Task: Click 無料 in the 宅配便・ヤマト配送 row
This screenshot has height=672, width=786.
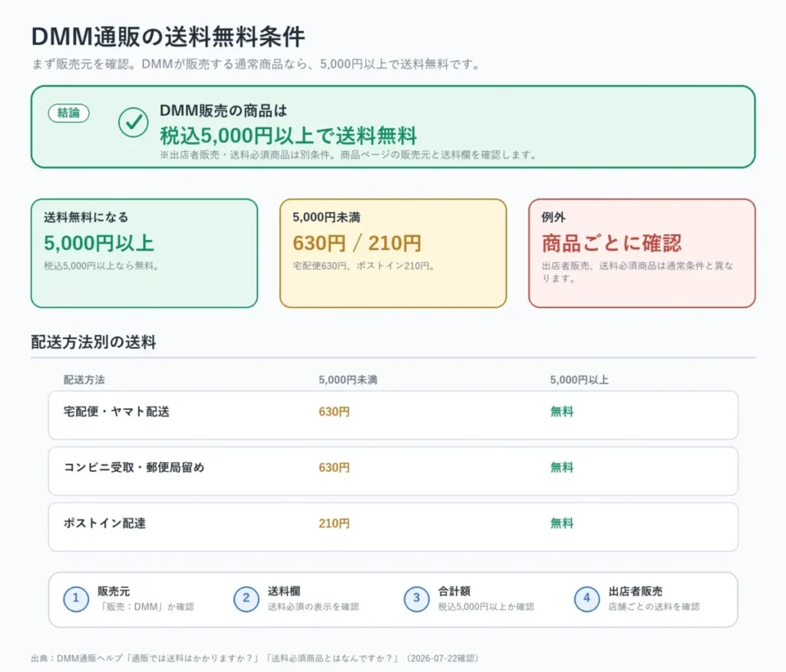Action: 562,411
